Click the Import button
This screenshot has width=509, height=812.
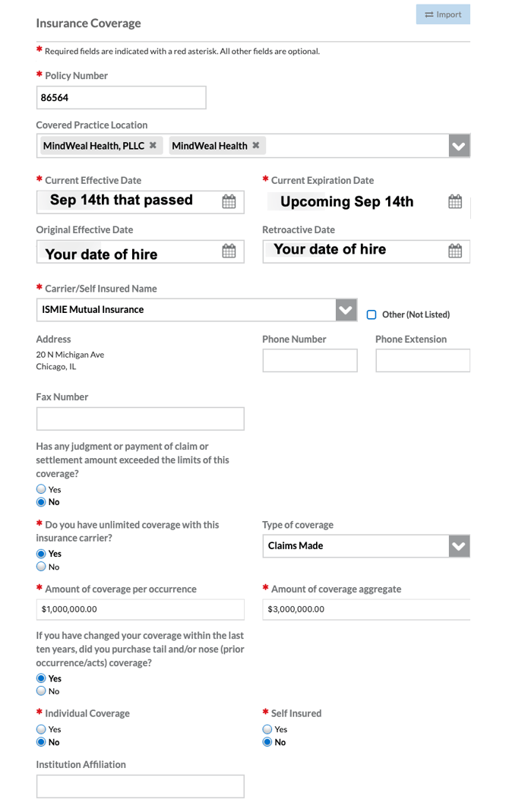click(443, 14)
